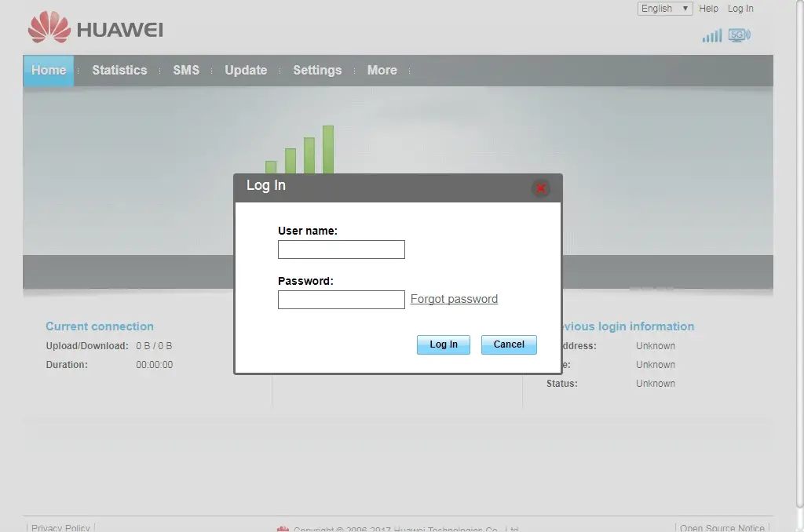Navigate to the Settings tab
Screen dimensions: 804x532
coord(317,70)
